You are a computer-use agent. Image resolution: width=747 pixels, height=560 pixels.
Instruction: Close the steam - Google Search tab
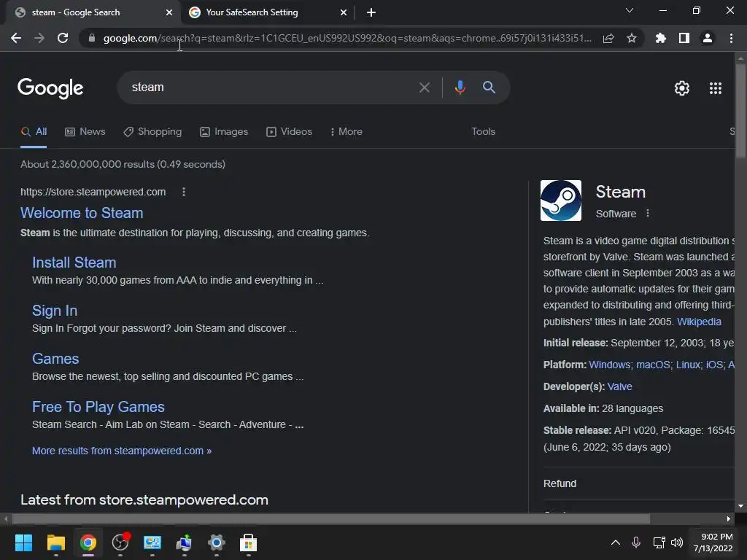pos(169,13)
